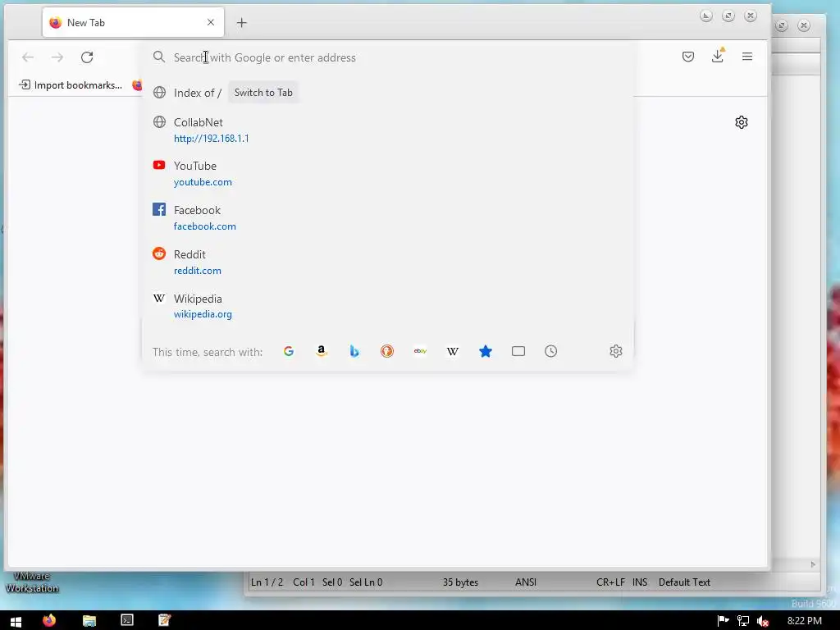This screenshot has height=630, width=840.
Task: Open the Windows Start button
Action: click(x=16, y=621)
